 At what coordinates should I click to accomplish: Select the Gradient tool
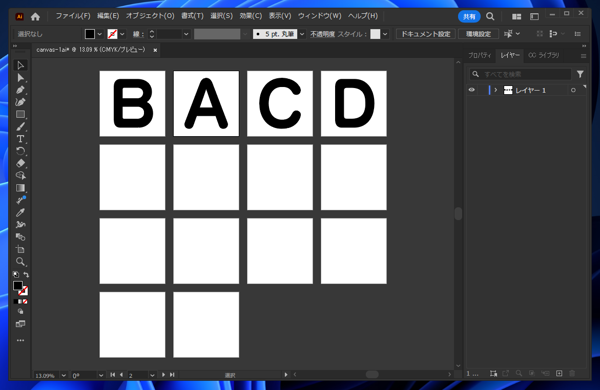coord(20,188)
